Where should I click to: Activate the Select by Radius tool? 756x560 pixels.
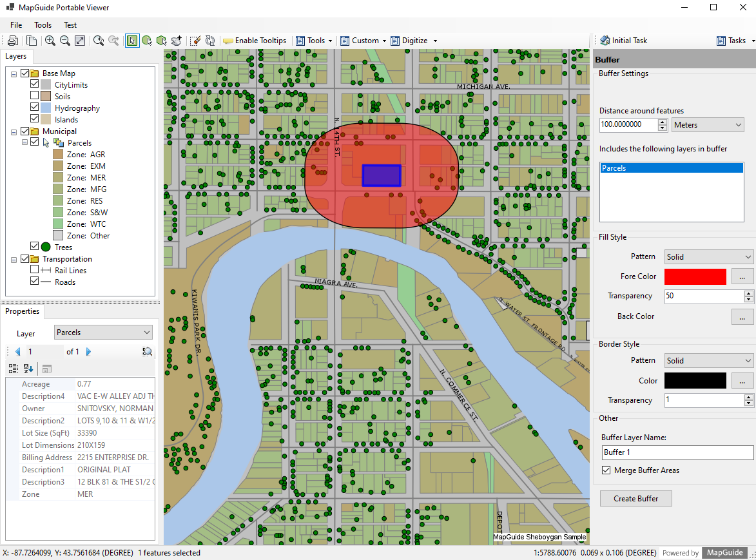pos(147,41)
